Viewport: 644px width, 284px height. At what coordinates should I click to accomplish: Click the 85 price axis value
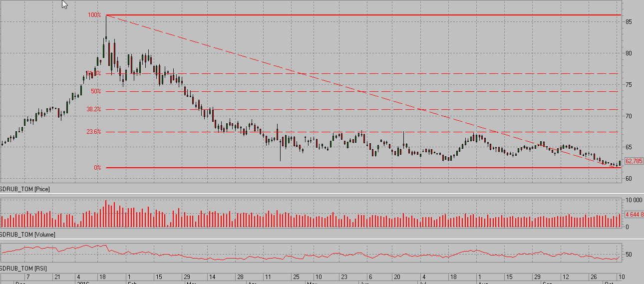click(x=628, y=22)
